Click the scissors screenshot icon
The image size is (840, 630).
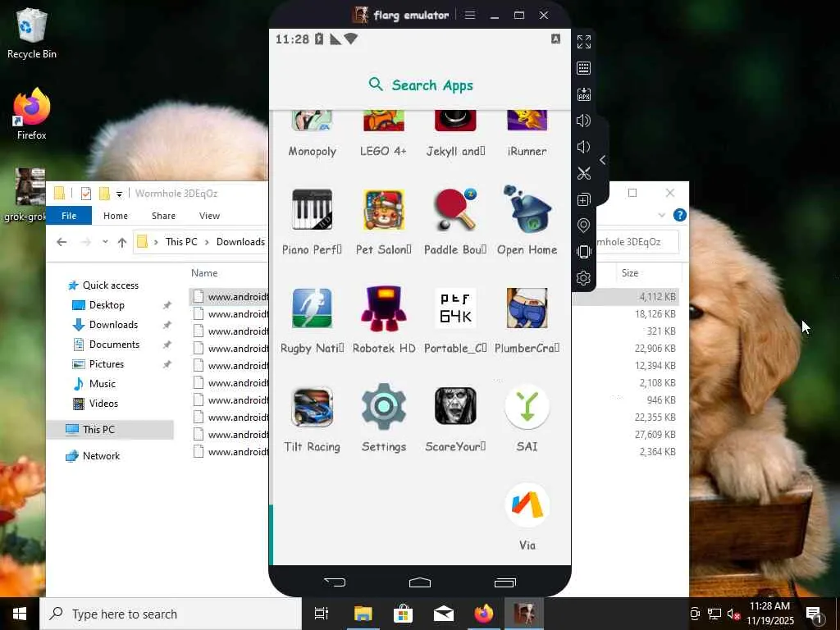click(x=584, y=173)
